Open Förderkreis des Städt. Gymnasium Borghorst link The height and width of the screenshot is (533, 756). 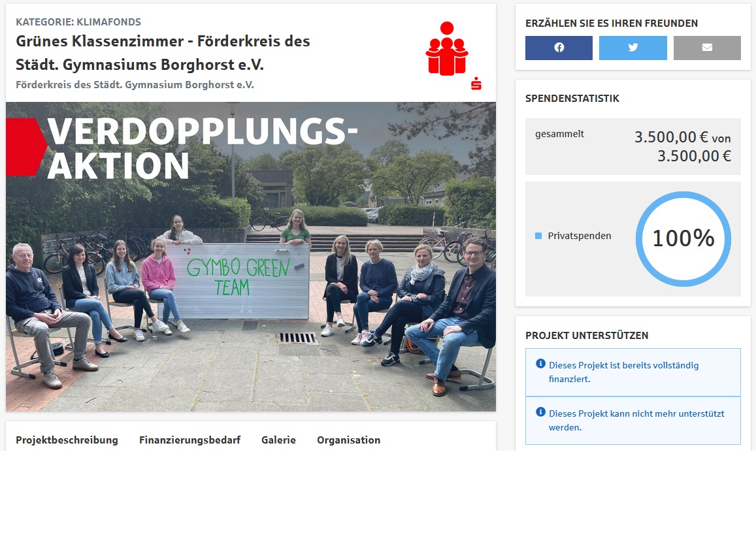(x=135, y=85)
